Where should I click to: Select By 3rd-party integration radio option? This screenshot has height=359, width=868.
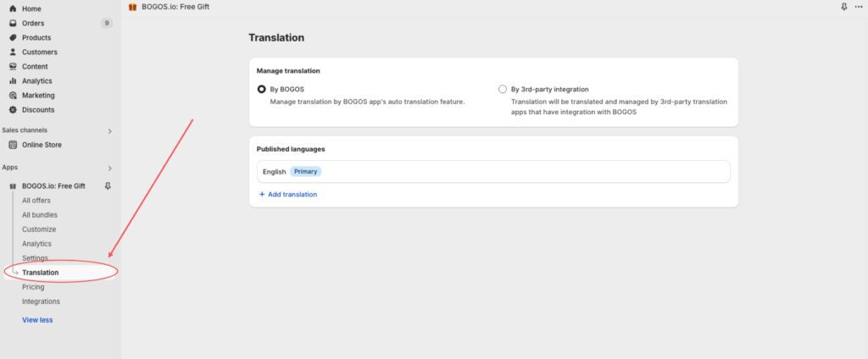504,89
